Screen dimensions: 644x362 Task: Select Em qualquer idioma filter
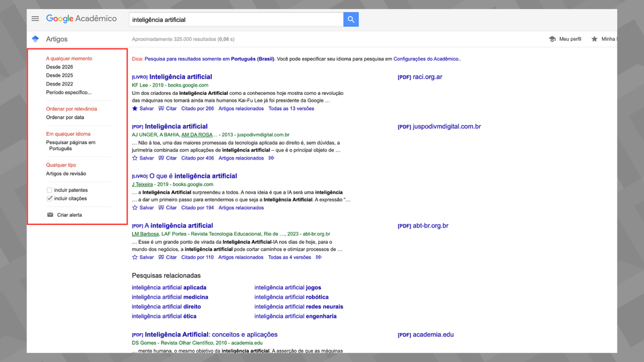pyautogui.click(x=68, y=134)
